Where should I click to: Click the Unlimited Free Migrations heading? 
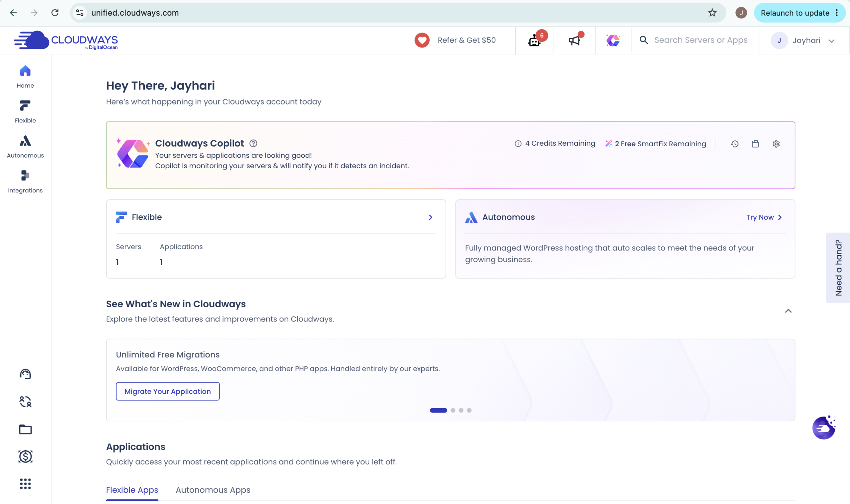(x=168, y=355)
